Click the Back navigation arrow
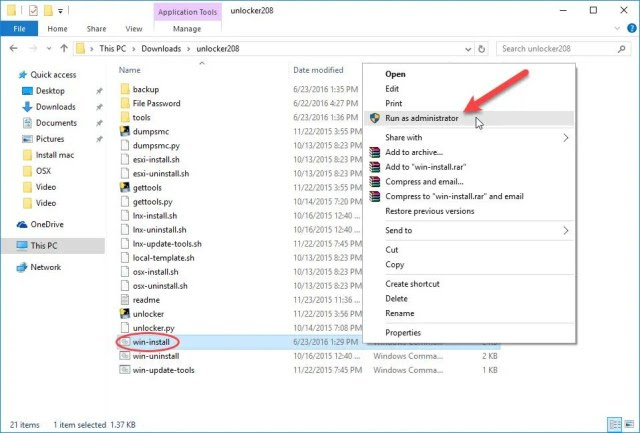640x433 pixels. [13, 49]
